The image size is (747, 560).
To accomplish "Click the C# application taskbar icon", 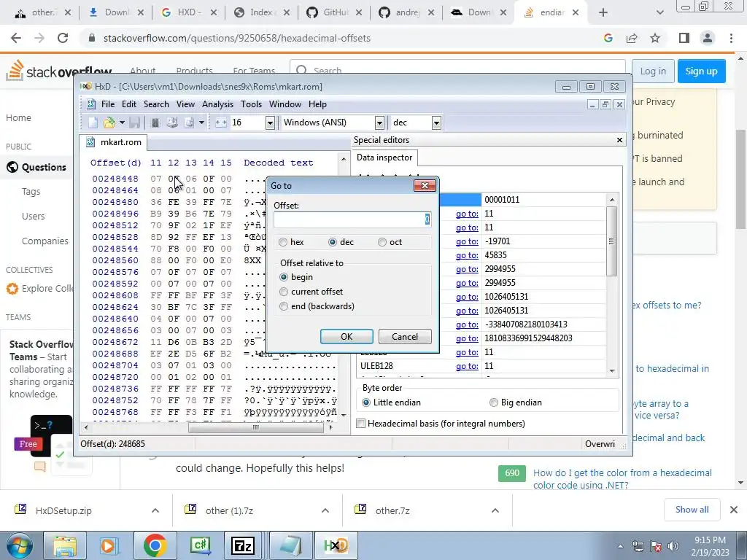I will [200, 545].
